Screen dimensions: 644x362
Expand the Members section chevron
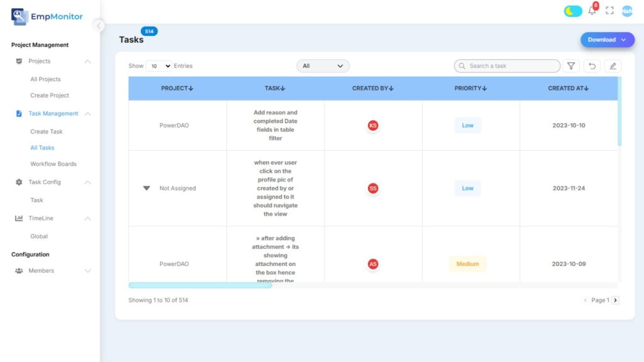[87, 271]
